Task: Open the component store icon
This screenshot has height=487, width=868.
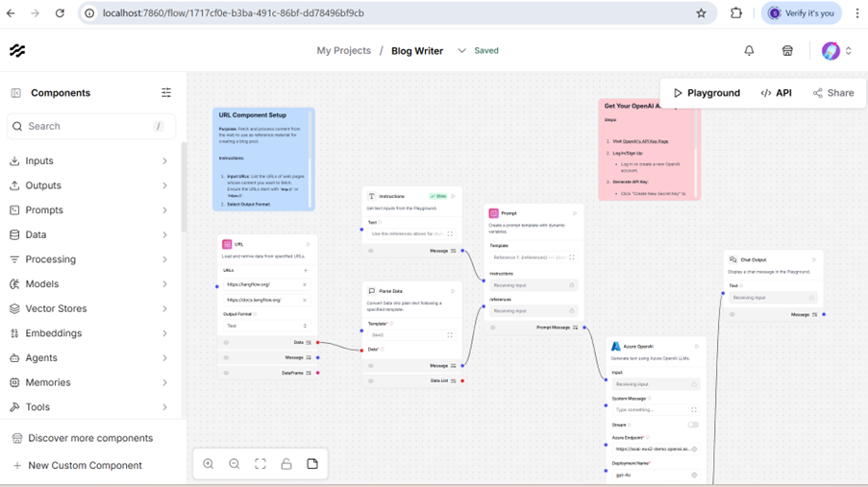Action: tap(787, 50)
